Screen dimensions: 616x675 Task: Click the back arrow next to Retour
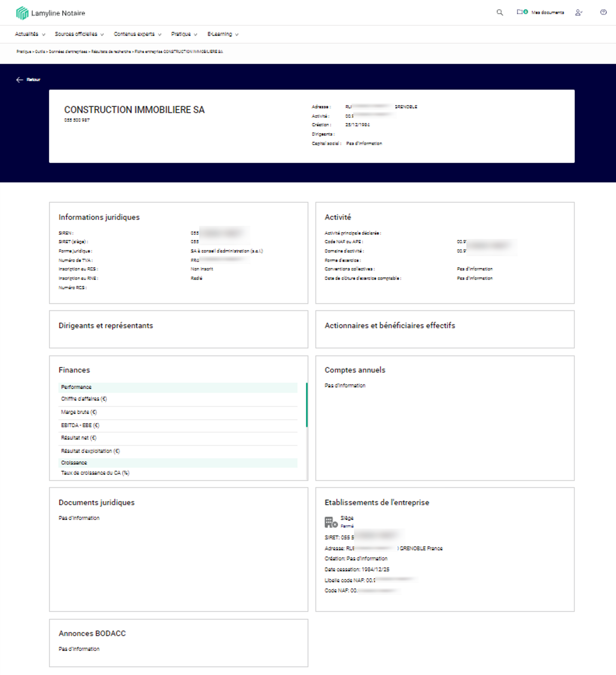[x=19, y=80]
